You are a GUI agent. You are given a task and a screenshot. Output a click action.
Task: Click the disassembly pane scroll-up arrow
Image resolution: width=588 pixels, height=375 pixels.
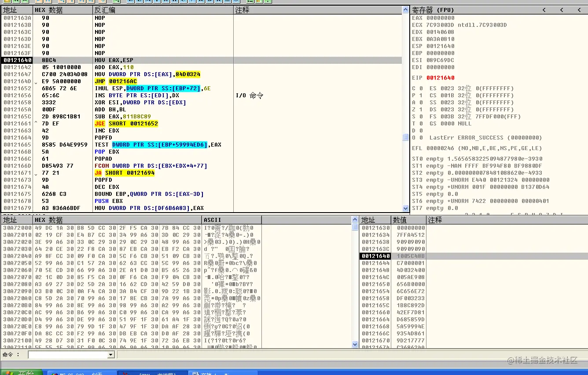pyautogui.click(x=406, y=9)
